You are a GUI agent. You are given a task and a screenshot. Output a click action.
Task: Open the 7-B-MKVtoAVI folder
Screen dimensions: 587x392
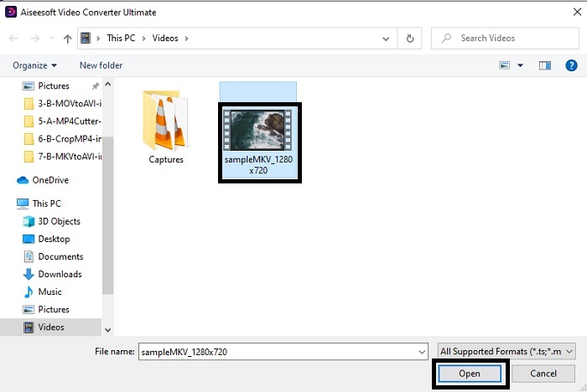(63, 157)
